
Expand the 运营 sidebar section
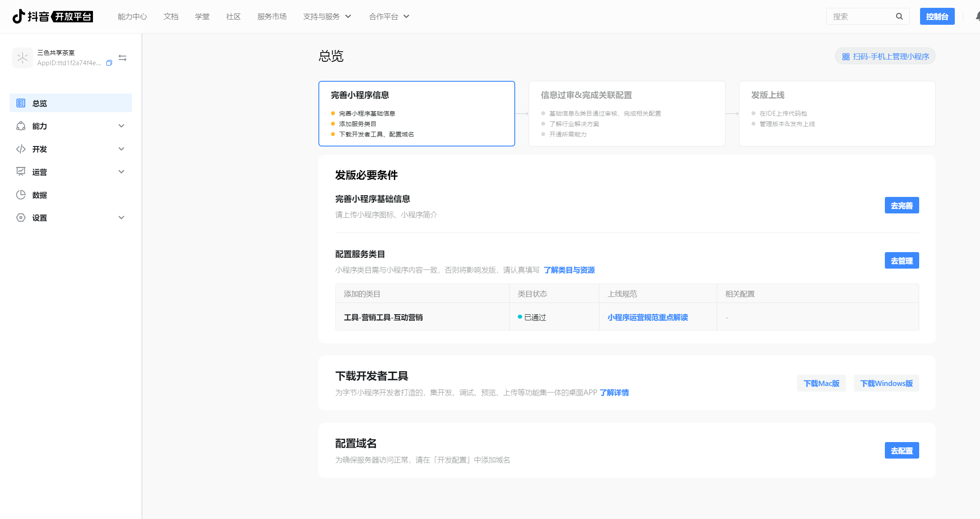[x=71, y=172]
